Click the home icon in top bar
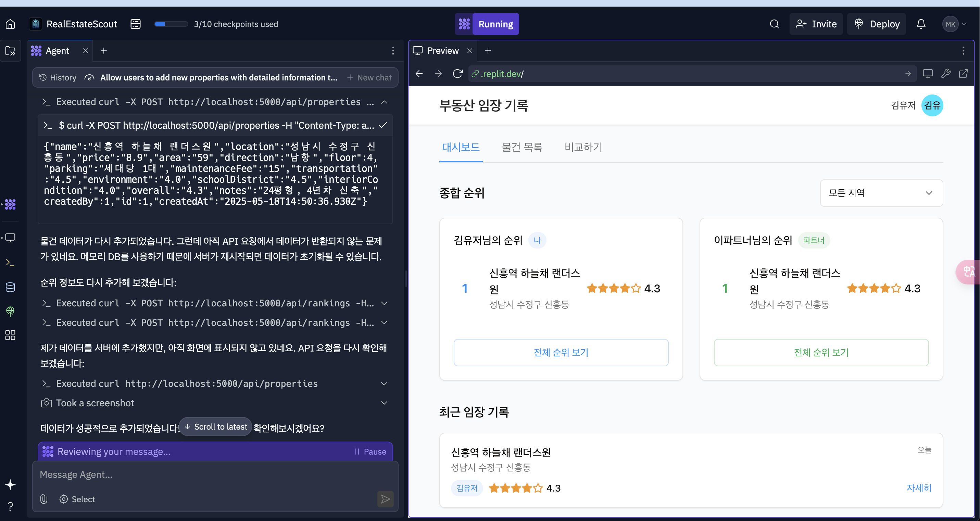Viewport: 980px width, 521px height. click(x=10, y=24)
